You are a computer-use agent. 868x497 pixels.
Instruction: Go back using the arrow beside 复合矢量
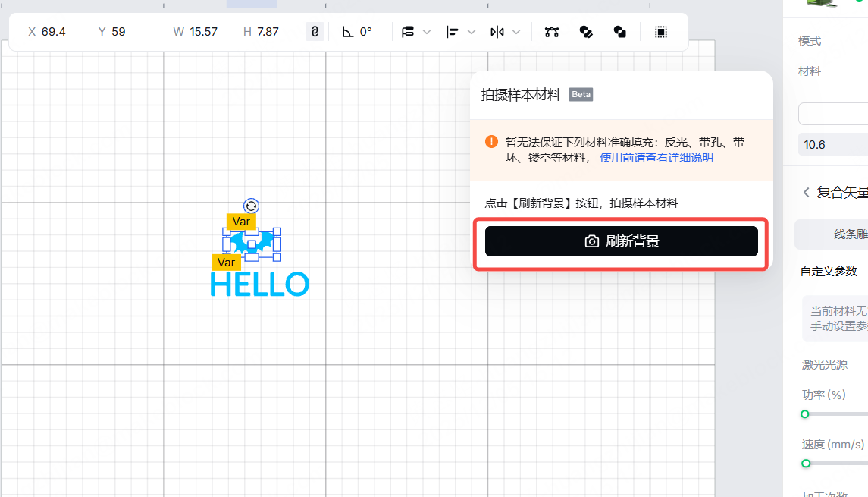[806, 193]
